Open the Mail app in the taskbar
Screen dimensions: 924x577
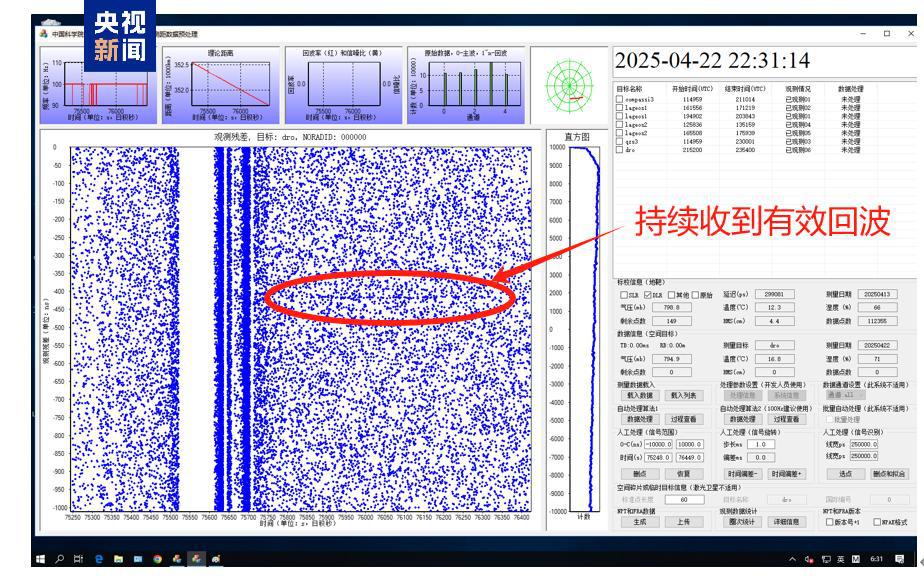138,558
